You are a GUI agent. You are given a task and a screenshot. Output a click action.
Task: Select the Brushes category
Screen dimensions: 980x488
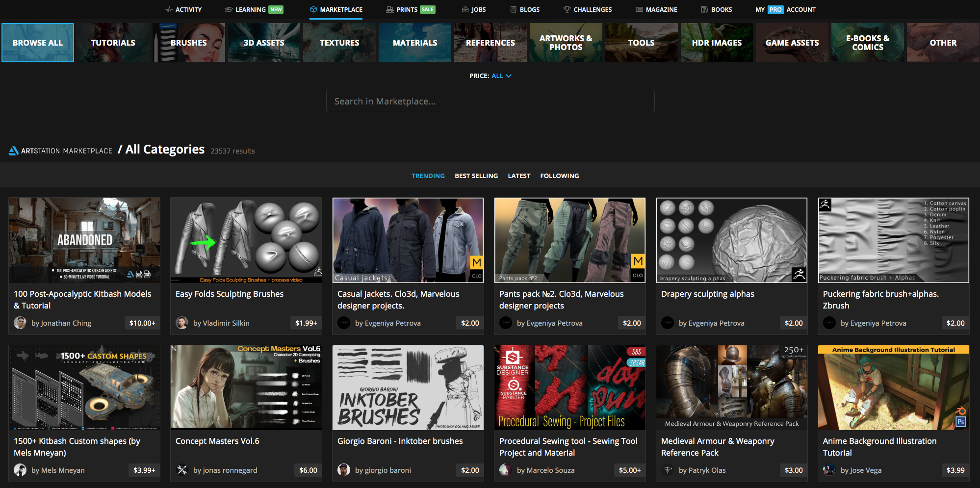pyautogui.click(x=189, y=43)
